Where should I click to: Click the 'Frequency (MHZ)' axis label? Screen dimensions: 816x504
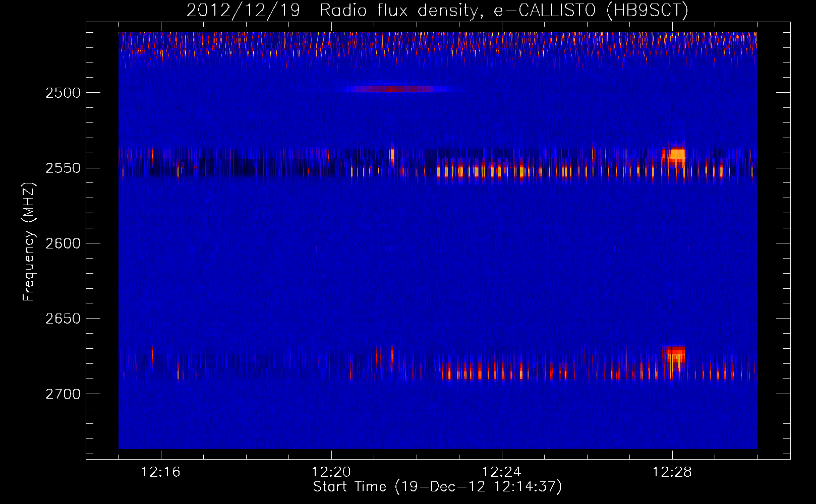tap(29, 242)
